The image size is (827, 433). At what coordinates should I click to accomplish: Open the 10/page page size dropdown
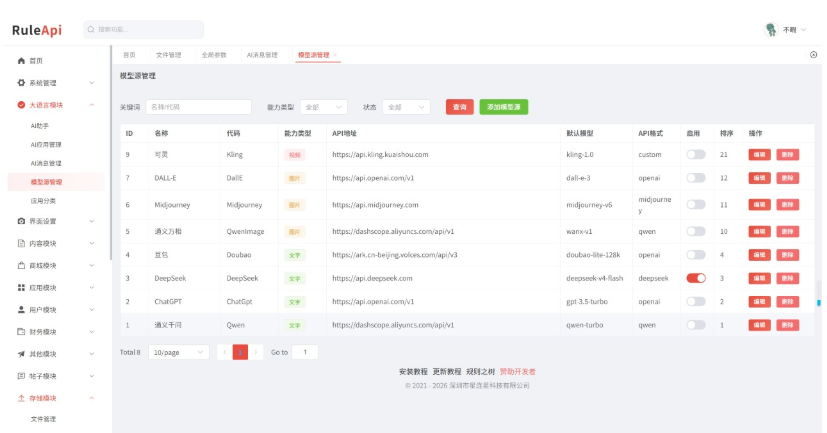click(178, 352)
